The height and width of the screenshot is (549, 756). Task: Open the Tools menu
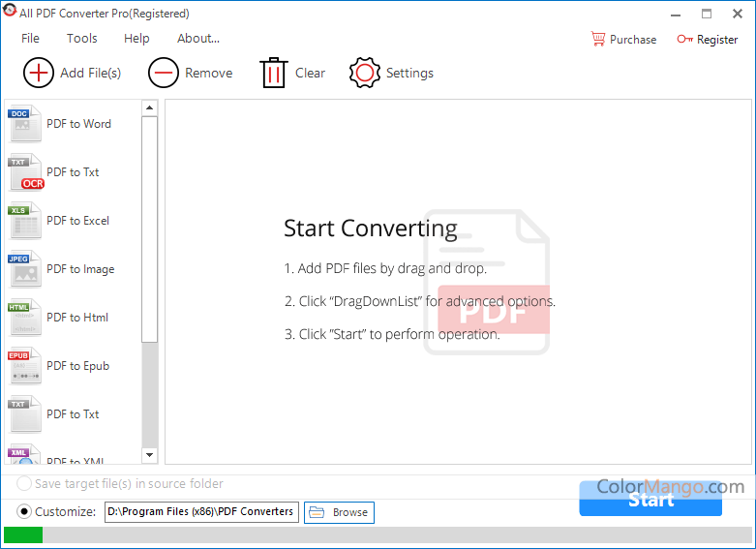coord(81,38)
